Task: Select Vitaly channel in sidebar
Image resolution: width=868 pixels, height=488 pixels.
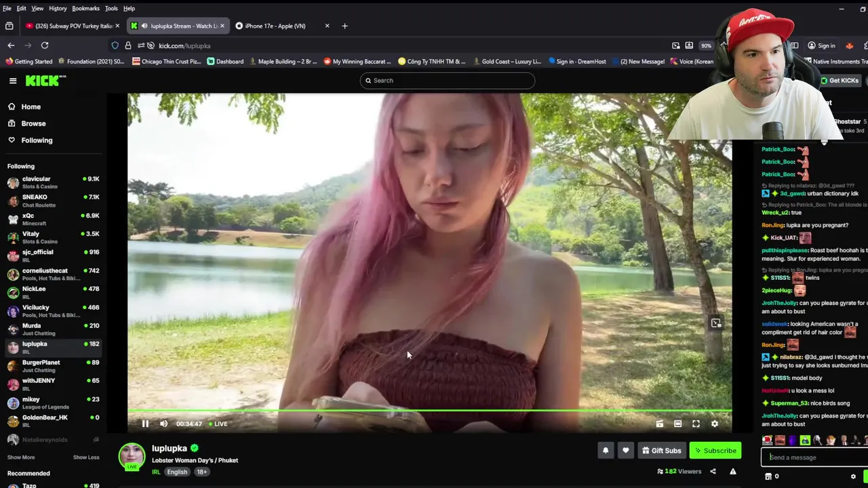Action: pyautogui.click(x=53, y=237)
